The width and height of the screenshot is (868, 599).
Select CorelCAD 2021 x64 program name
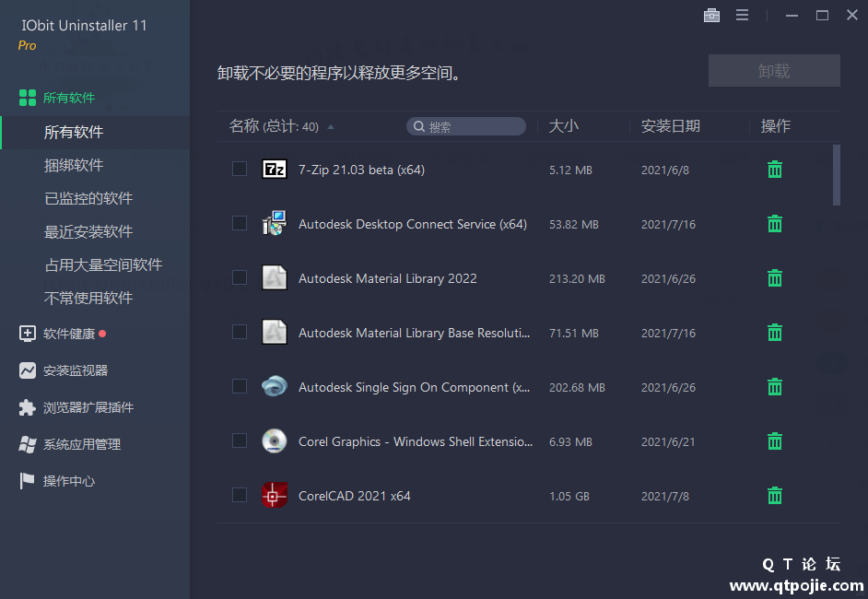point(354,496)
